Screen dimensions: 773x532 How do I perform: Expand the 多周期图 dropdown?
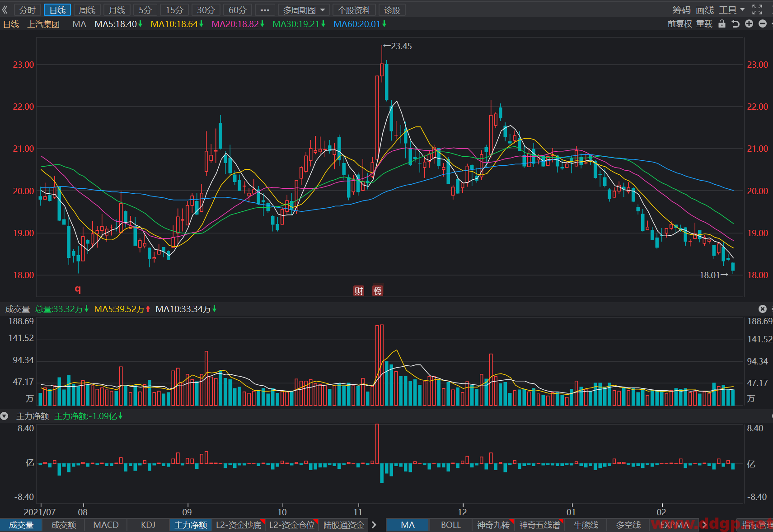pyautogui.click(x=304, y=10)
